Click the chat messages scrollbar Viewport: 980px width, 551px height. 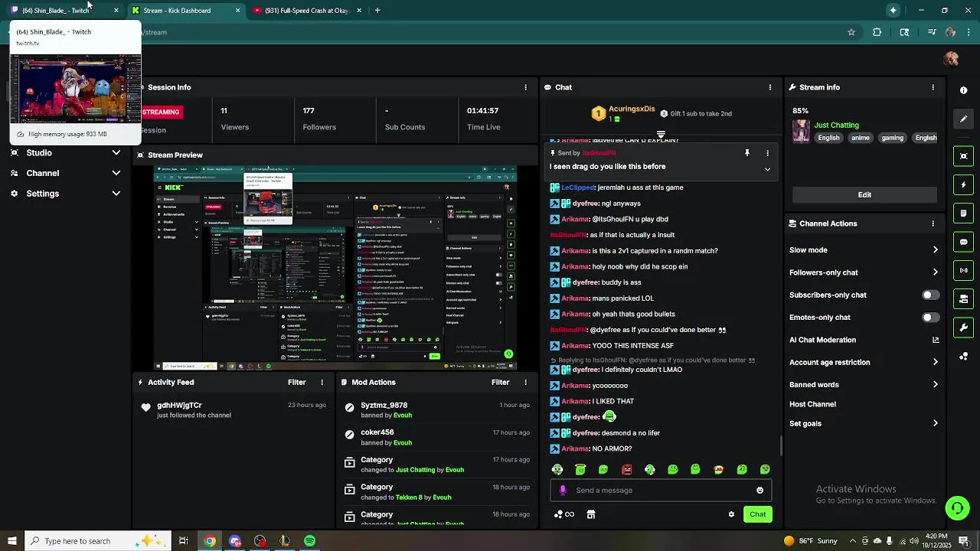[780, 445]
